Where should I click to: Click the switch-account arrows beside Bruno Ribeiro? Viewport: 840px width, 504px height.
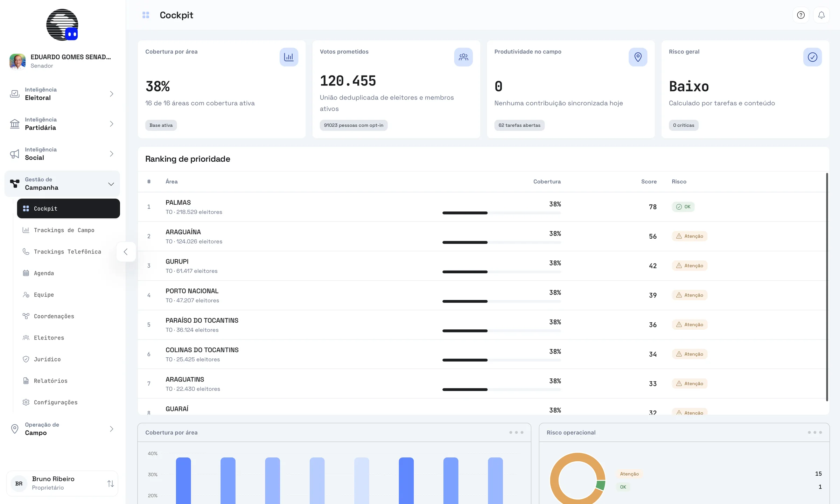click(111, 483)
